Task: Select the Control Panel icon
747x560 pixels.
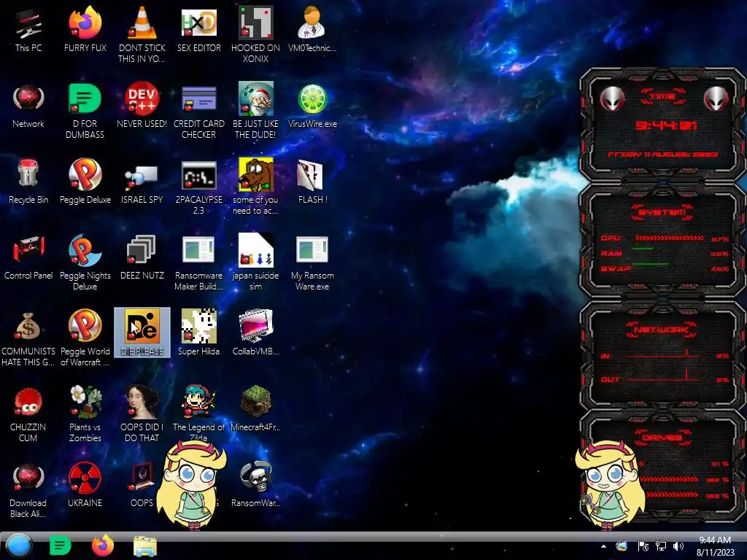Action: [28, 257]
